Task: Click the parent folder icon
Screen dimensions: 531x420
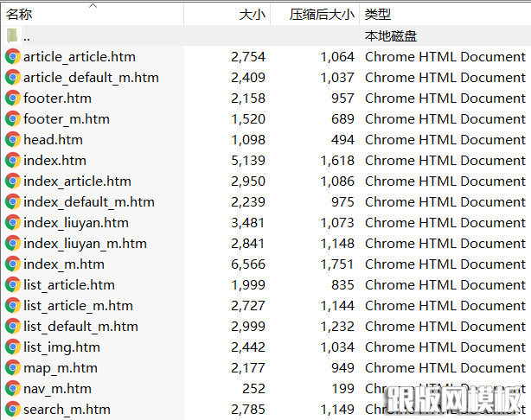Action: tap(12, 36)
